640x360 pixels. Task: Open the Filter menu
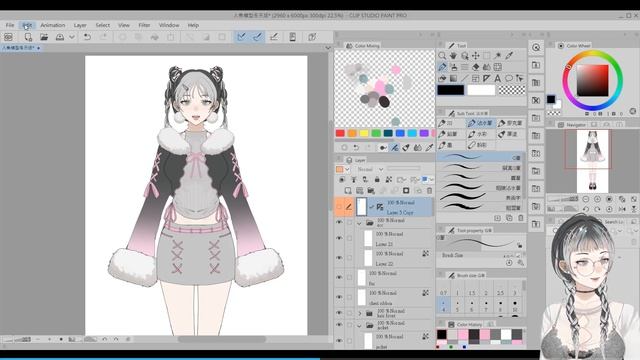click(x=144, y=25)
